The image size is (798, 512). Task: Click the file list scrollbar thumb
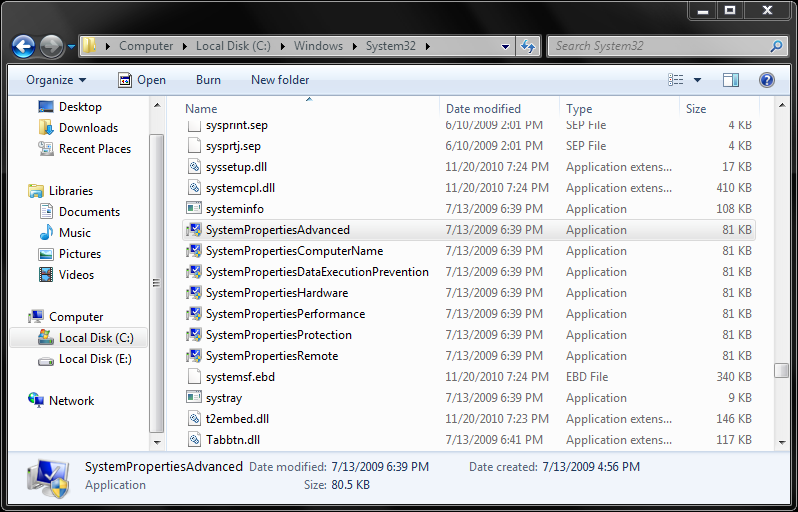click(782, 370)
